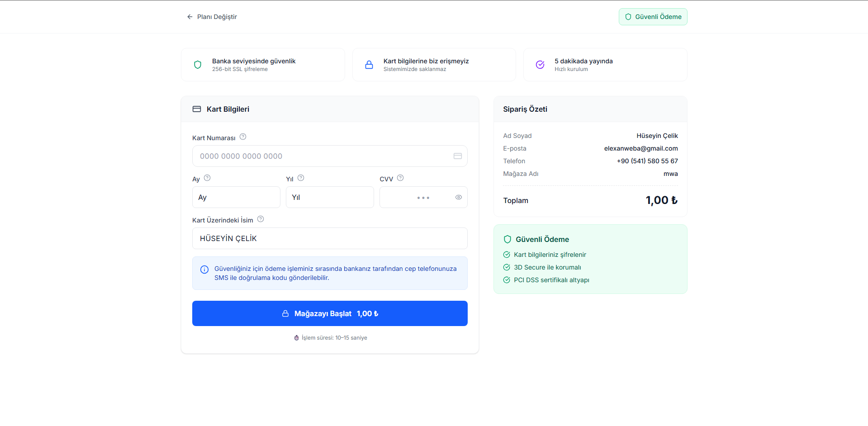868x426 pixels.
Task: Click check icon beside Kart bilgileriniz şifrelenir
Action: point(507,255)
